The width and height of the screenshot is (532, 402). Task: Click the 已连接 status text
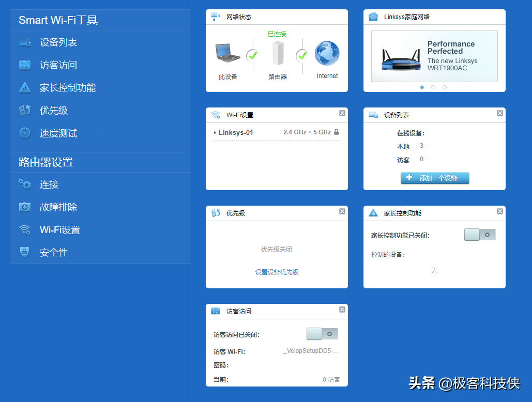point(277,34)
